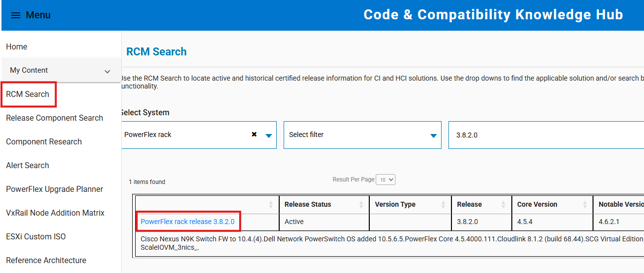Select the Active status cell
The width and height of the screenshot is (644, 273).
(324, 222)
